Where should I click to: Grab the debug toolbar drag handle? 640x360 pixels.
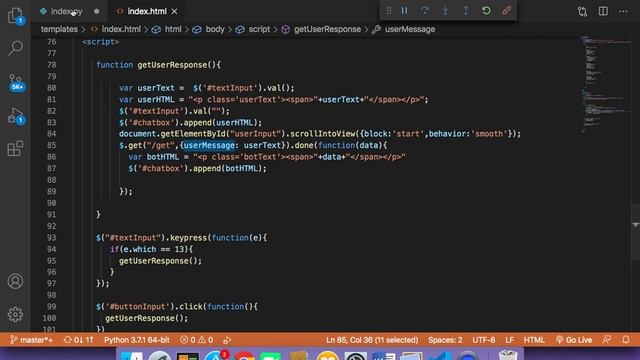pos(389,11)
